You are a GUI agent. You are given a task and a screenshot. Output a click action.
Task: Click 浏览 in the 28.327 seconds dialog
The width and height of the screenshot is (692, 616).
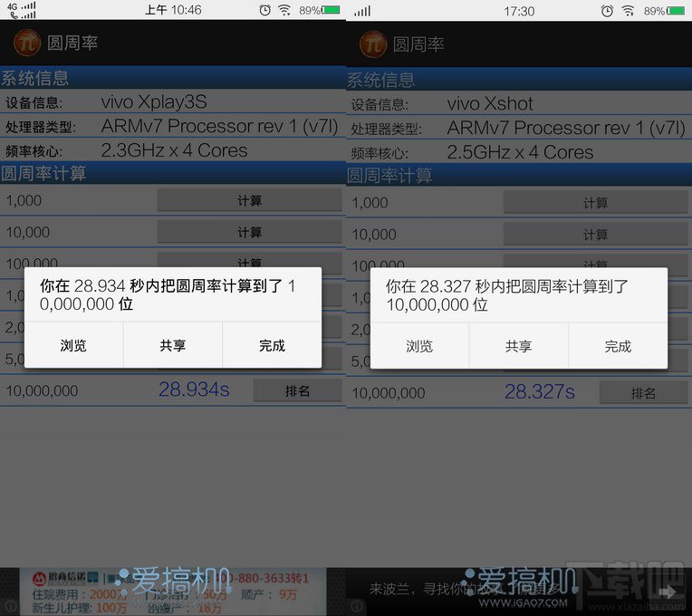419,346
